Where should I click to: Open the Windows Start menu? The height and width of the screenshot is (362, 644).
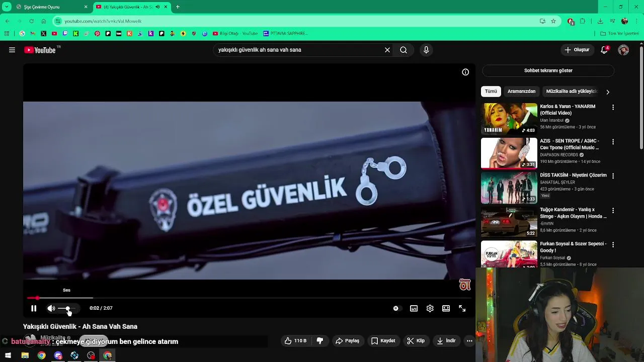[x=8, y=355]
